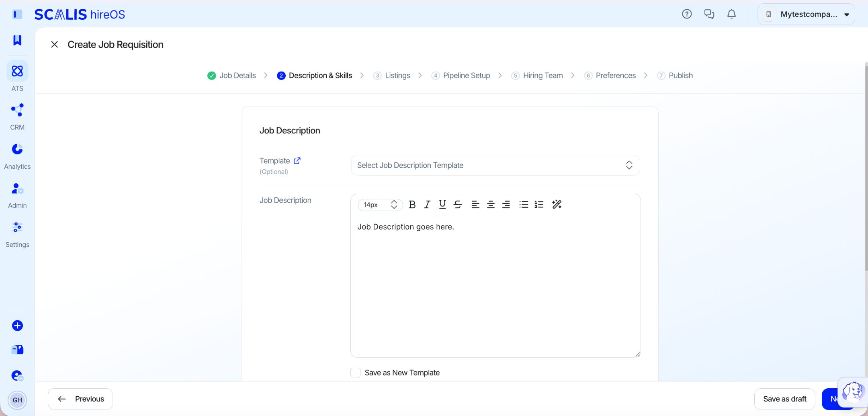Viewport: 868px width, 416px height.
Task: Expand the Mytestcompany account dropdown
Action: coord(806,14)
